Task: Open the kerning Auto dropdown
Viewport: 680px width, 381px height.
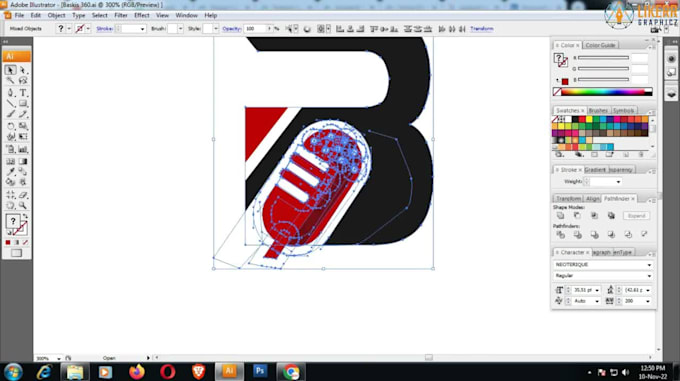Action: (597, 301)
